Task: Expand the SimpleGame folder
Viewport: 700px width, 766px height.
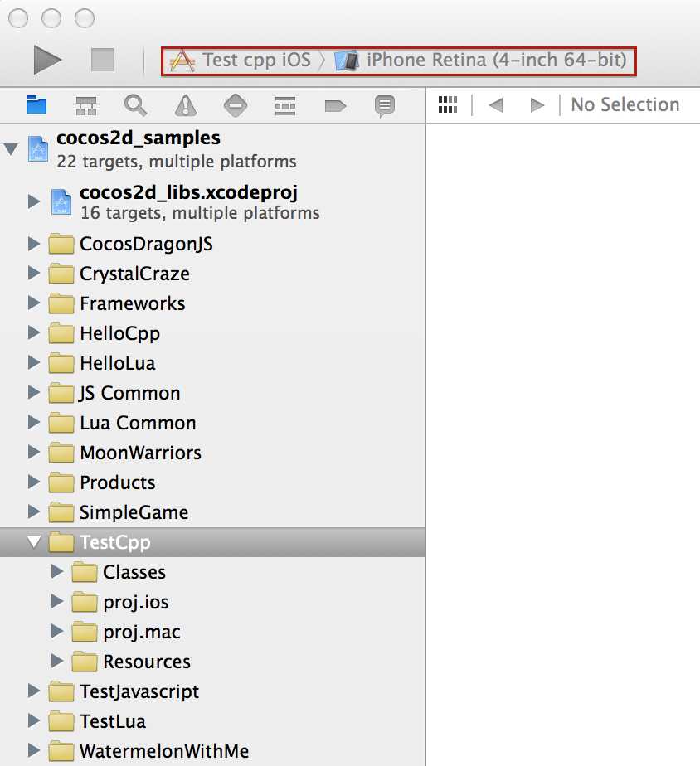Action: (34, 511)
